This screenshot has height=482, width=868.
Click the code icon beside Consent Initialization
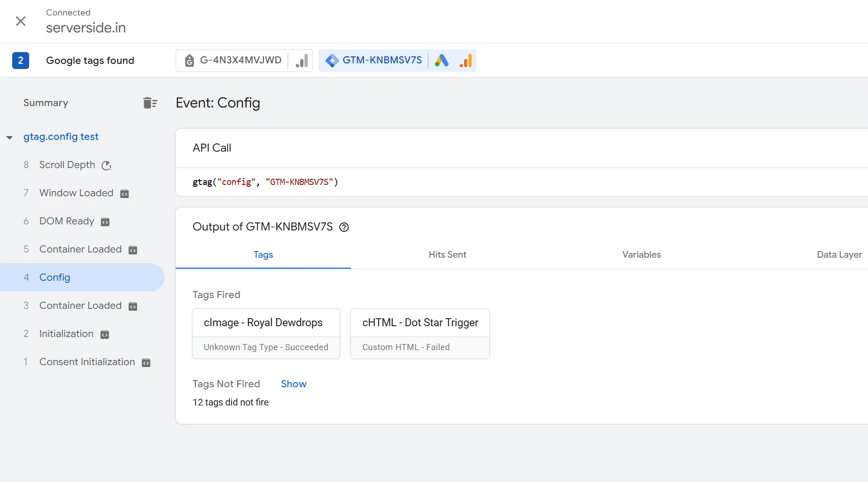(x=146, y=363)
